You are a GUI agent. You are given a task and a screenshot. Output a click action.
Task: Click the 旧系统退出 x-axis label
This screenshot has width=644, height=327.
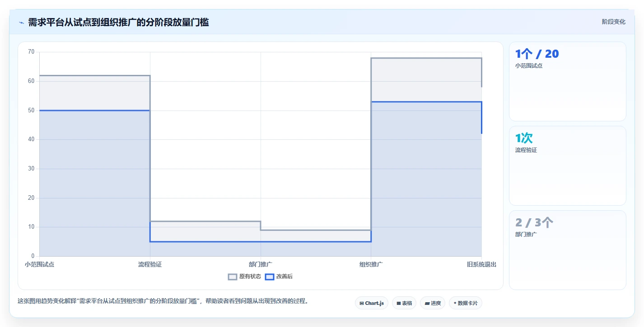481,264
